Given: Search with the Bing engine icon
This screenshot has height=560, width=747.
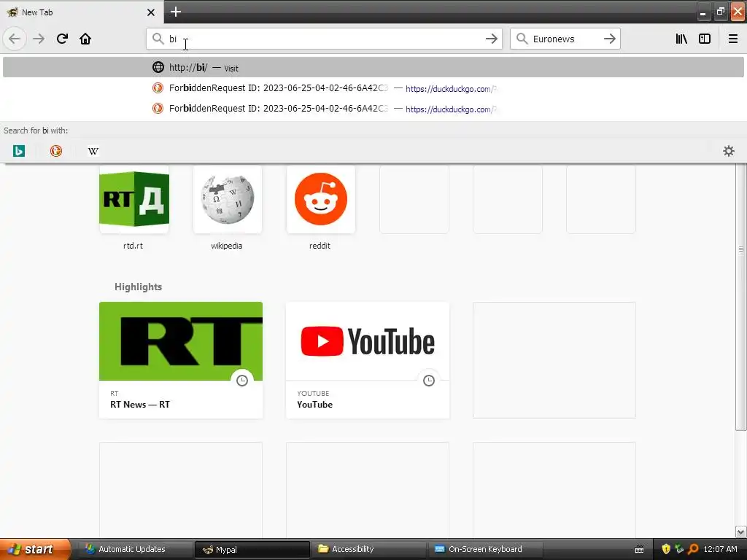Looking at the screenshot, I should click(18, 151).
